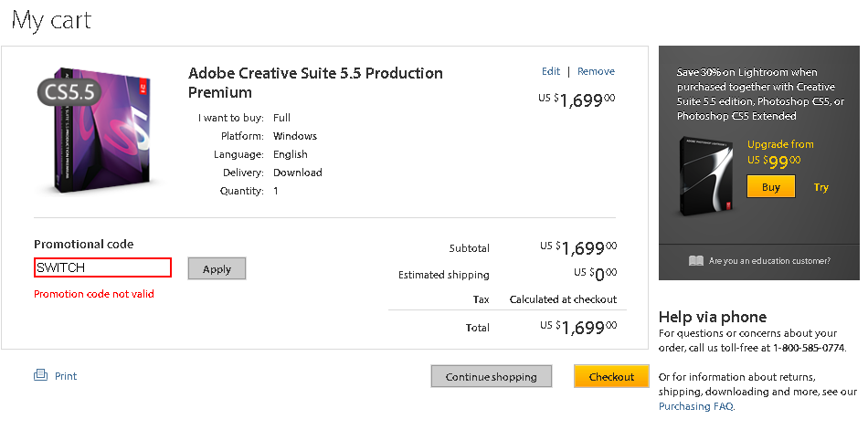Buy the Lightroom upgrade

click(771, 187)
